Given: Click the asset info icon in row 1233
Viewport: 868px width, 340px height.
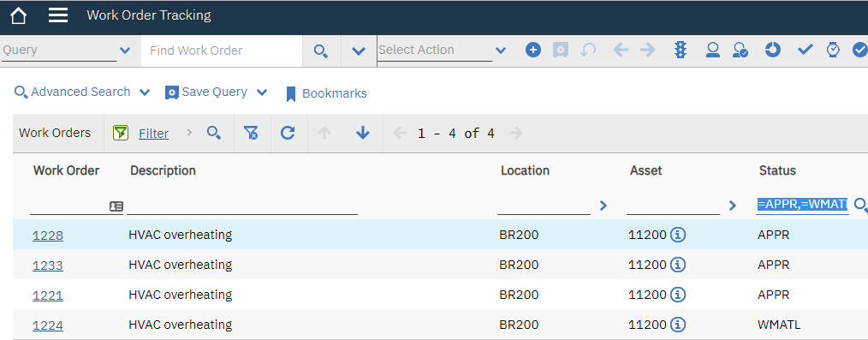Looking at the screenshot, I should [678, 265].
